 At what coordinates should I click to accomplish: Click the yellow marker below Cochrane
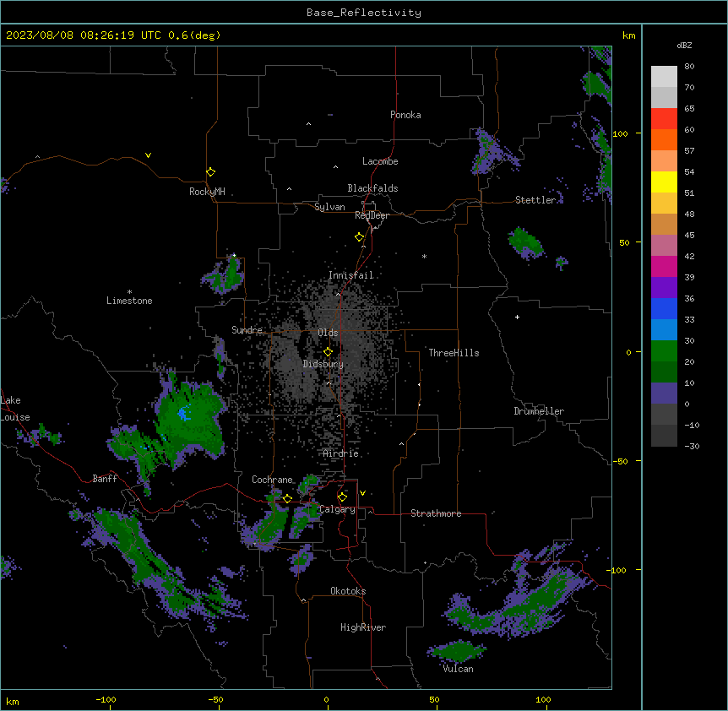pos(287,498)
